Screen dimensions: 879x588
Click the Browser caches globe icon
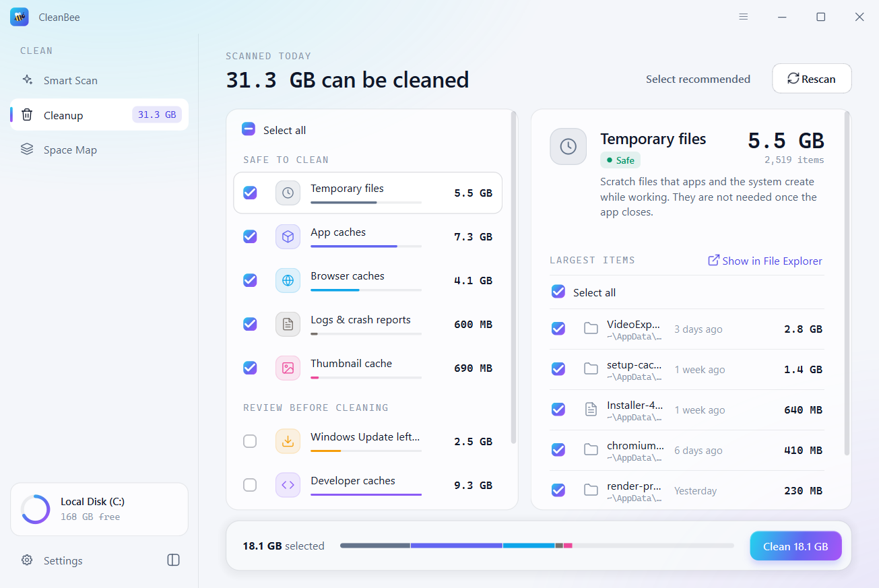click(x=288, y=280)
